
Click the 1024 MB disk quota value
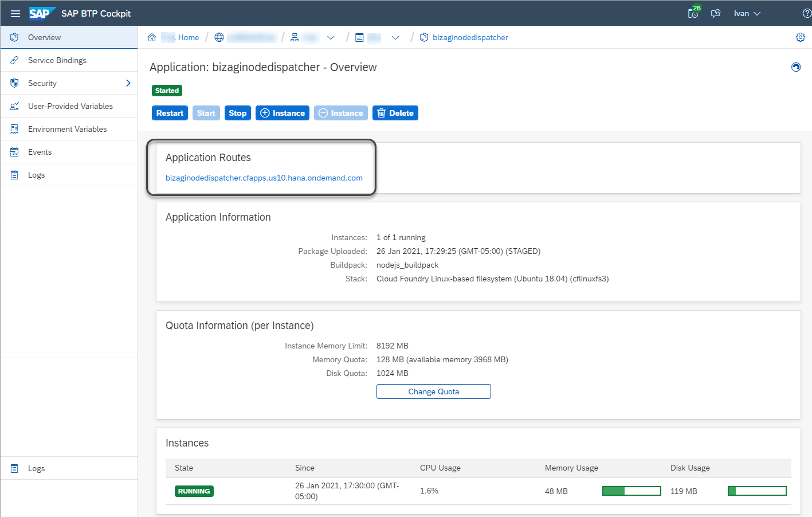[x=393, y=373]
